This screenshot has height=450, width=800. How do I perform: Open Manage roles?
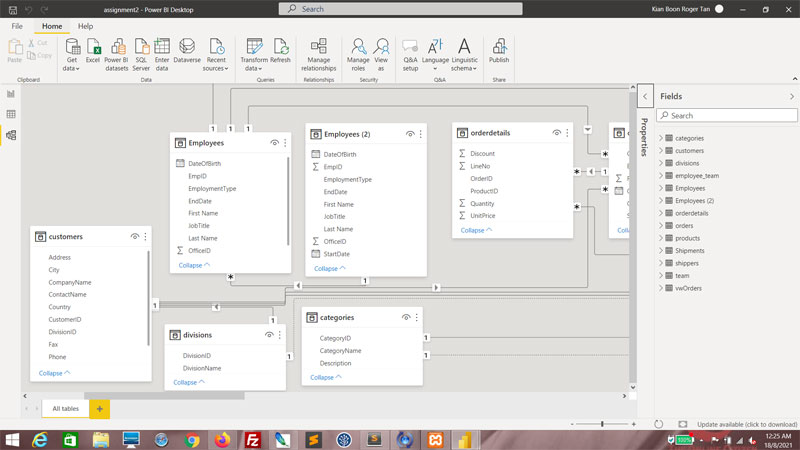[358, 55]
